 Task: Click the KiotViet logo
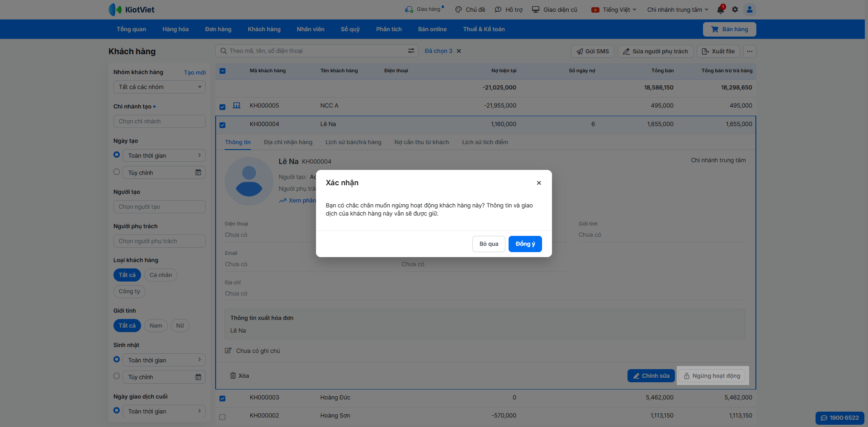point(132,9)
